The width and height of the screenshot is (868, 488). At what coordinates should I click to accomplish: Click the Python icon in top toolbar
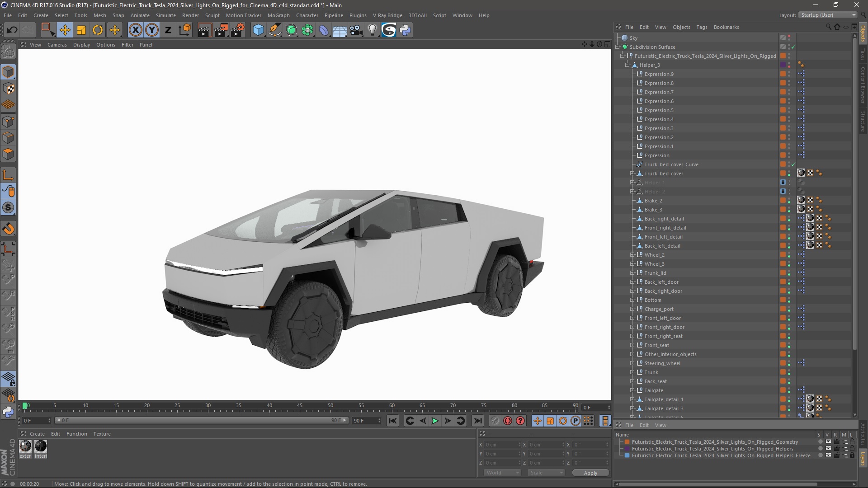[405, 30]
